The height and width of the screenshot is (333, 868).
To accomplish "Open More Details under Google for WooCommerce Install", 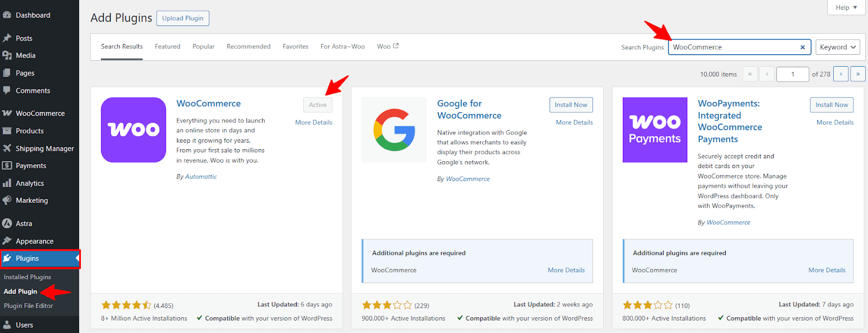I will [575, 123].
